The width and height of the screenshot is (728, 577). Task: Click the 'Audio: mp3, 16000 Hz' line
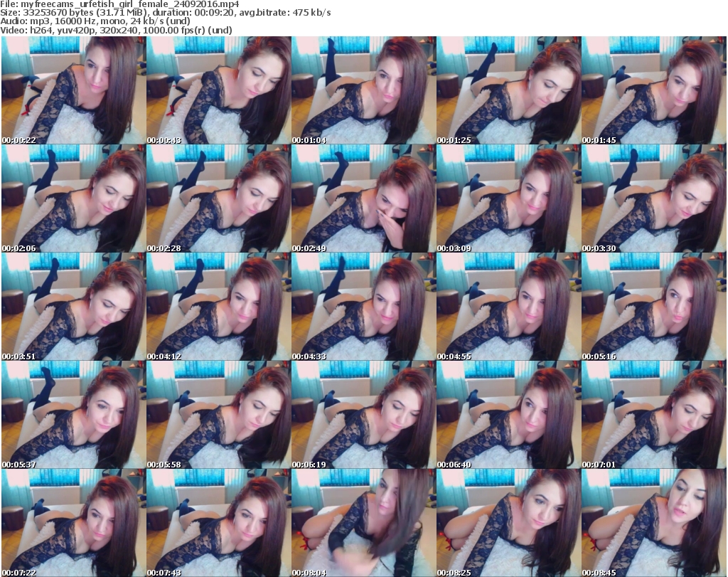(x=95, y=21)
